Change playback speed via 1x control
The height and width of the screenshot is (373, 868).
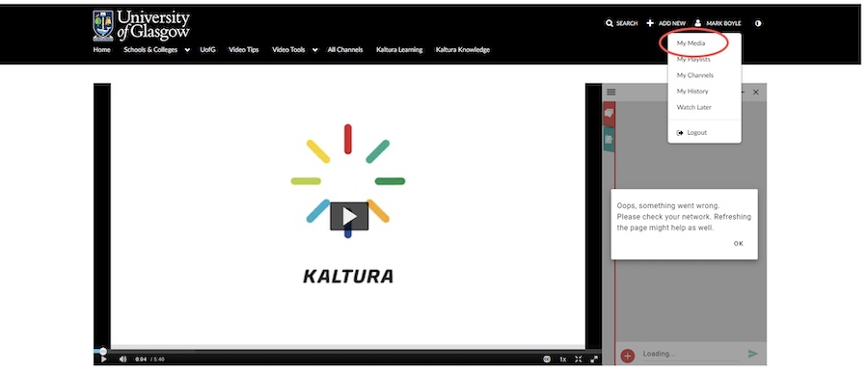[562, 360]
